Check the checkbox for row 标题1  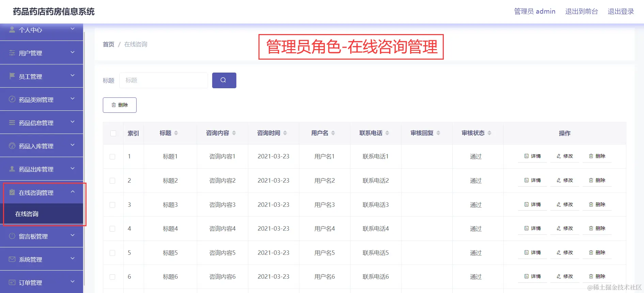tap(112, 157)
